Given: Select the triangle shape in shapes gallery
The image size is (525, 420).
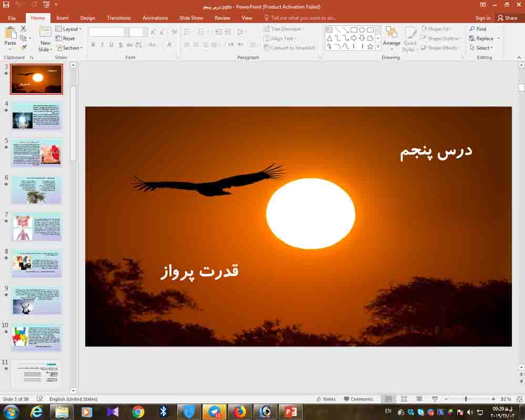Looking at the screenshot, I should 330,38.
